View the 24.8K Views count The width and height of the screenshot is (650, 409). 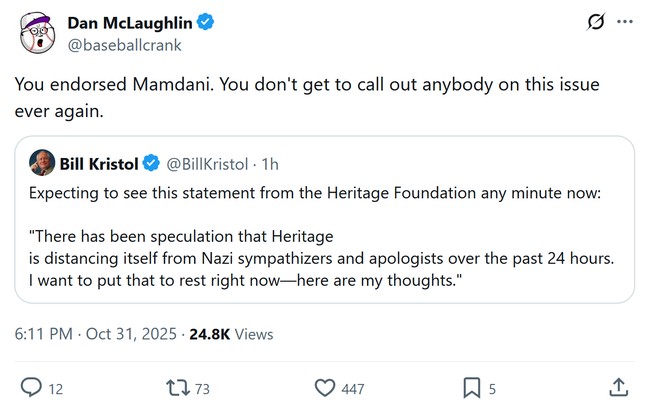pos(231,334)
